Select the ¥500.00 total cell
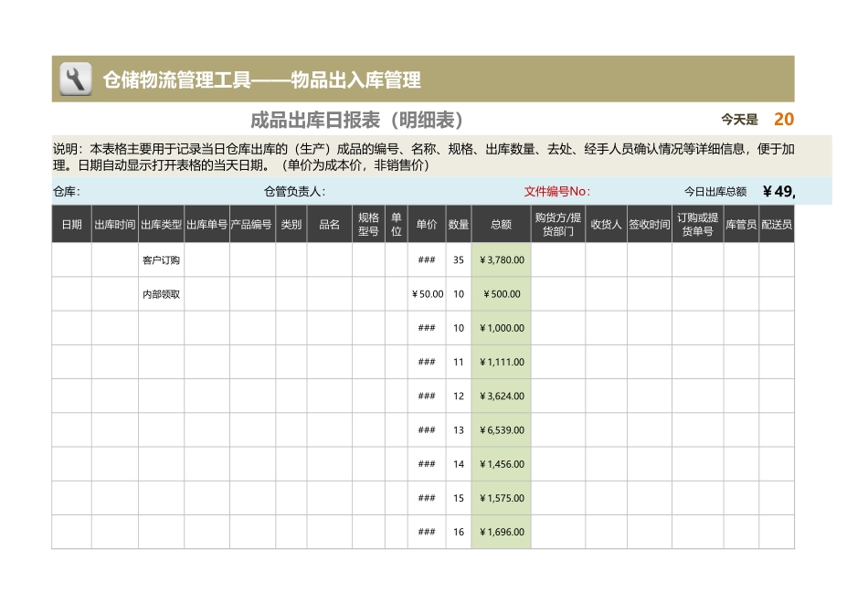This screenshot has height=614, width=868. pyautogui.click(x=500, y=293)
